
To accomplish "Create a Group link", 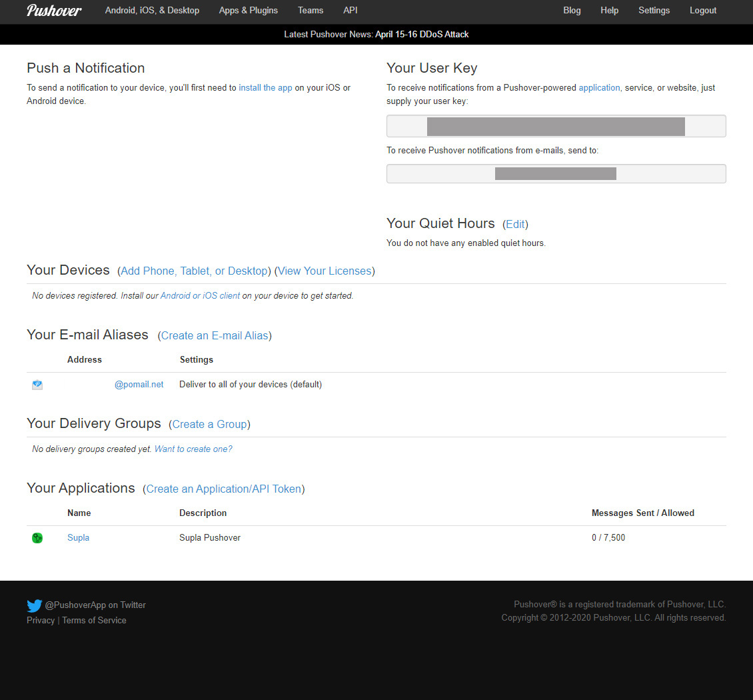I will [209, 424].
